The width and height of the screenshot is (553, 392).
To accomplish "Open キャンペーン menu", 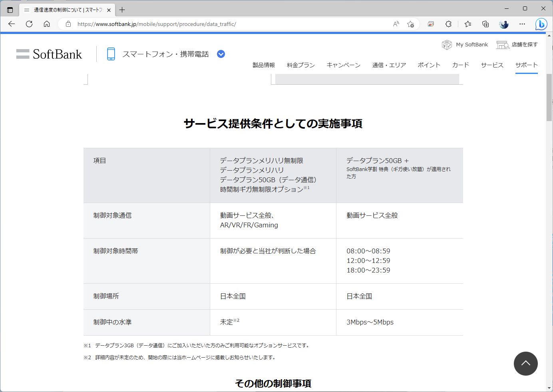I will [343, 65].
